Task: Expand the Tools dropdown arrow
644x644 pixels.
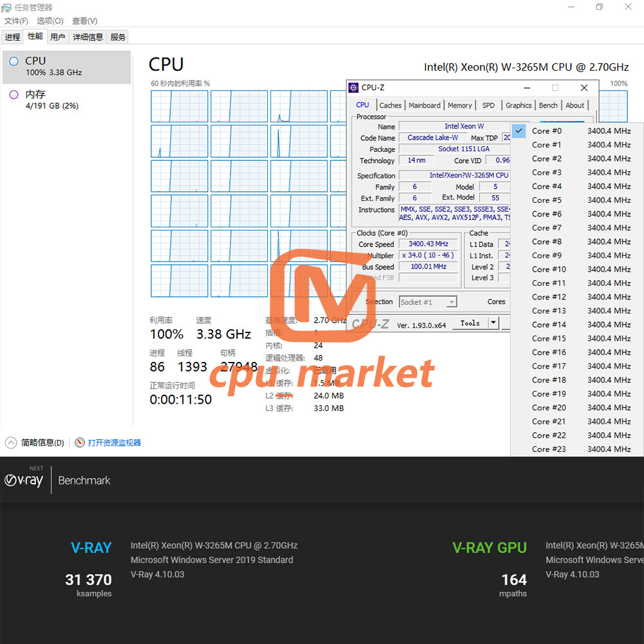Action: click(493, 323)
